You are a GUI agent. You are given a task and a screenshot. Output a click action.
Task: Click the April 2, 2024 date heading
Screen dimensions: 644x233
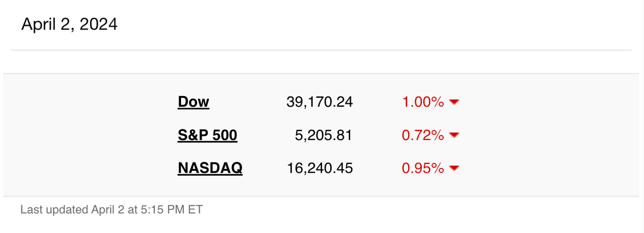point(69,24)
